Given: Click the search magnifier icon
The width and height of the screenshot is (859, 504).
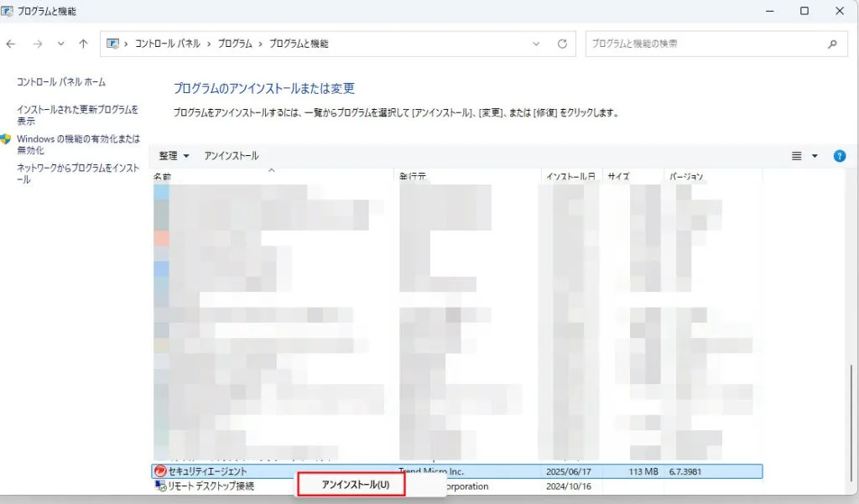Looking at the screenshot, I should coord(832,44).
